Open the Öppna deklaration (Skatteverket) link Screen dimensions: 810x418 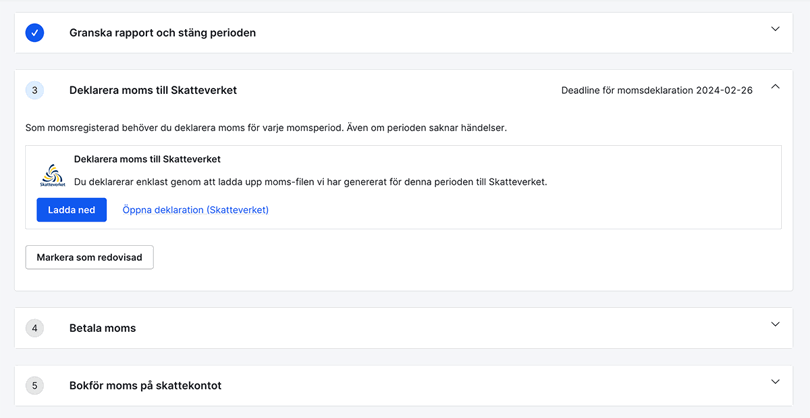[195, 210]
